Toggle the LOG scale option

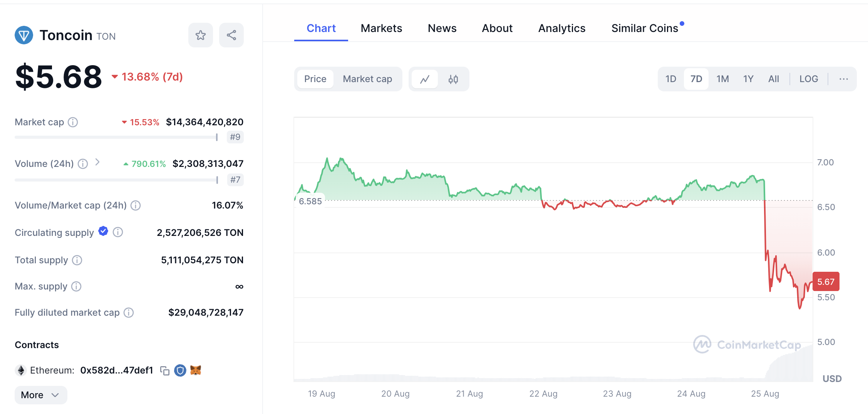[808, 79]
